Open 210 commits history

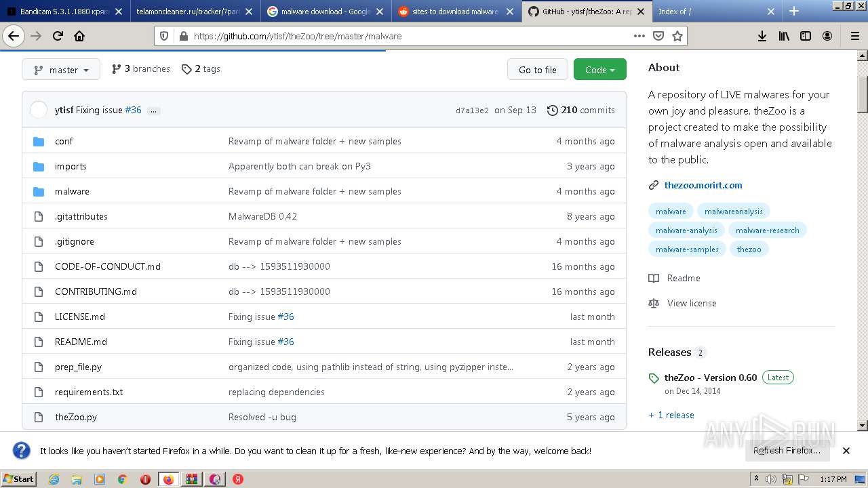(580, 110)
